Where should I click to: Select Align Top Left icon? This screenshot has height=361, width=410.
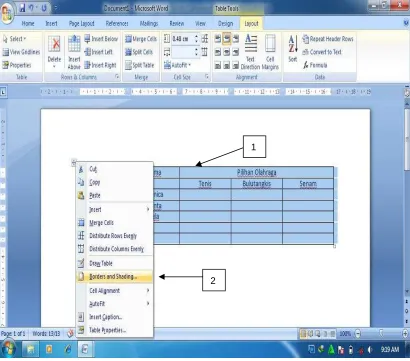pos(218,39)
